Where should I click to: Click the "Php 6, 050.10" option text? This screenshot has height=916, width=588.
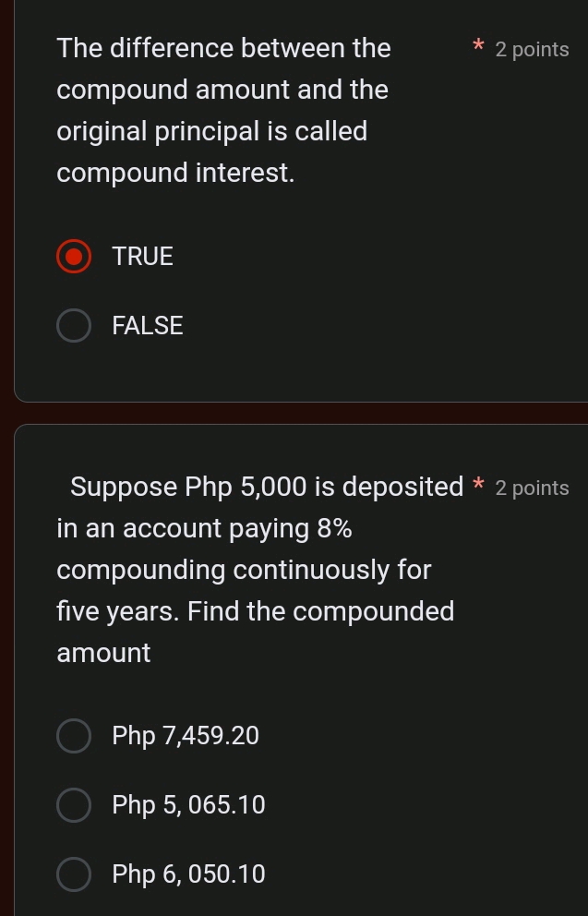[x=188, y=874]
